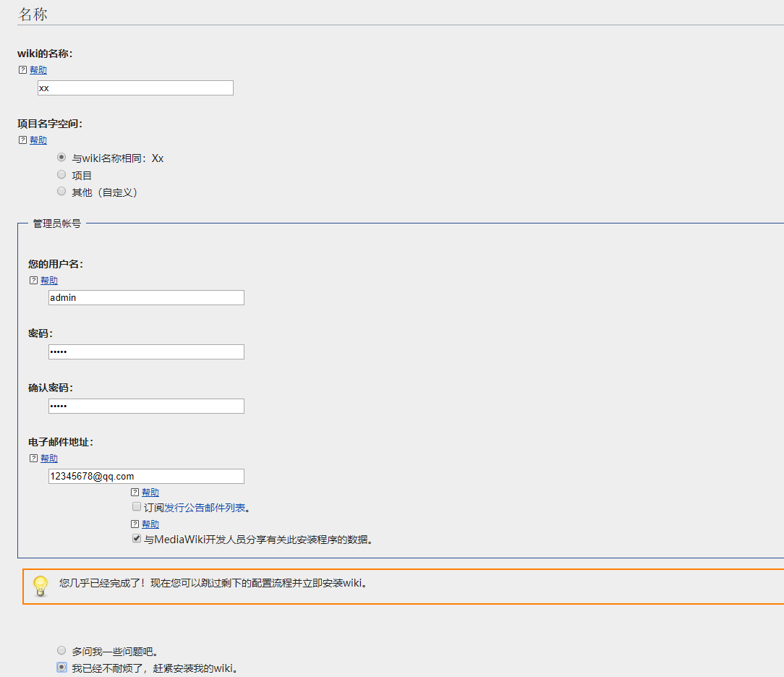This screenshot has width=784, height=677.
Task: Click the wiki name input field
Action: coord(135,88)
